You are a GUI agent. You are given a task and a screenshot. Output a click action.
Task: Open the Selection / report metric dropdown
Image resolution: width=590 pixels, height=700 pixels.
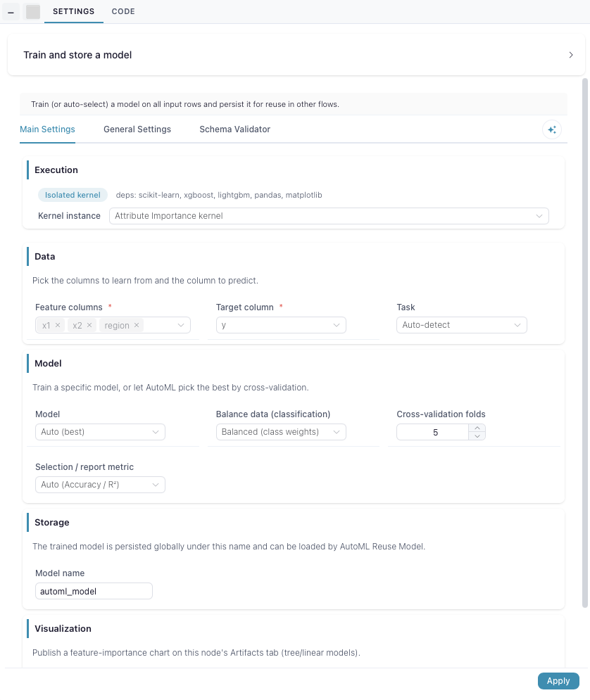point(100,485)
